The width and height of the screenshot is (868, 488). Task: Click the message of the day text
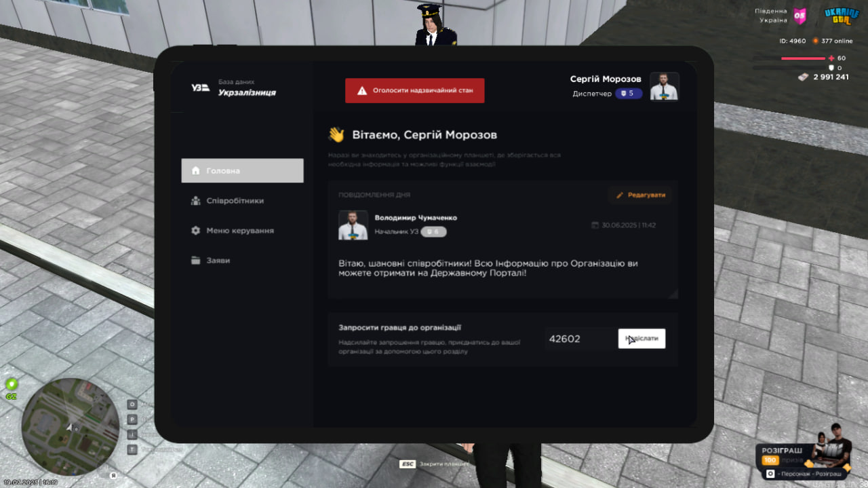[488, 267]
